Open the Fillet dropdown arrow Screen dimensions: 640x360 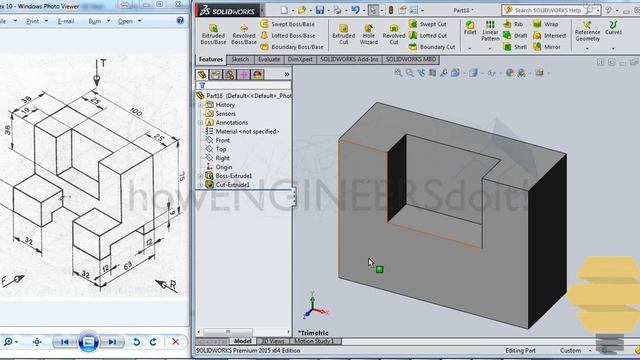coord(470,49)
